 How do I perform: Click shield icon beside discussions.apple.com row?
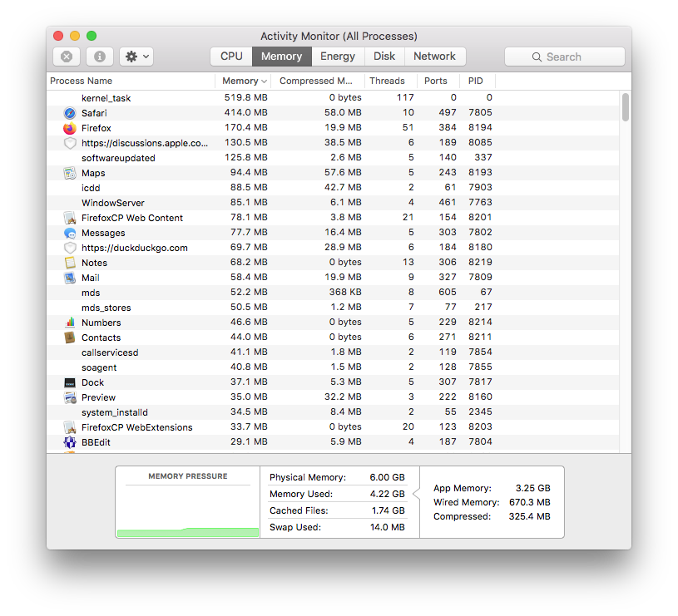click(70, 143)
